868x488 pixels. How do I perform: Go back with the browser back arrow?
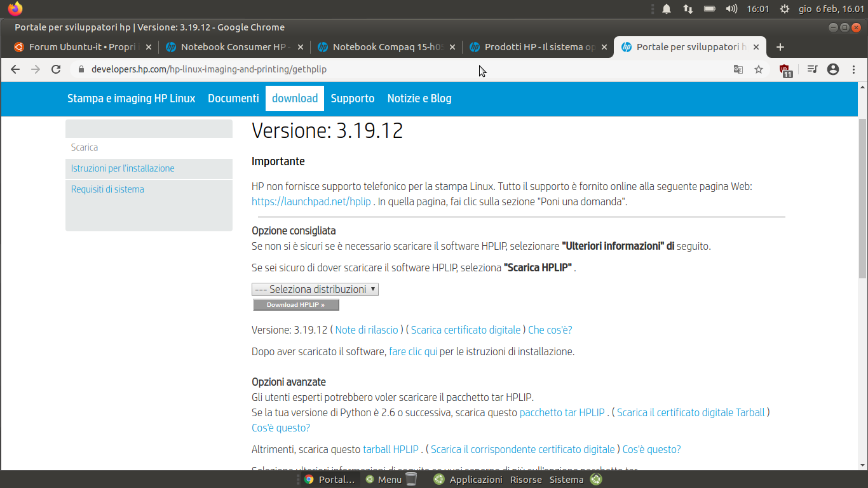(15, 69)
